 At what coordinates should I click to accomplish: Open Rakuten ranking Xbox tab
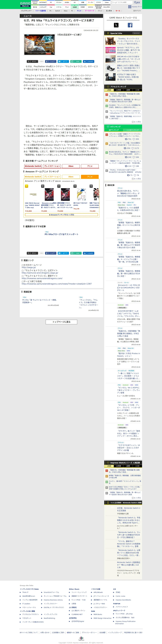pos(71,166)
